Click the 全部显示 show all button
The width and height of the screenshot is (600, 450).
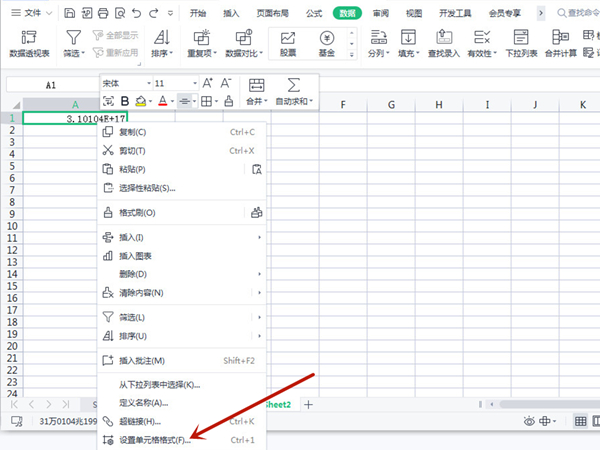pos(115,35)
